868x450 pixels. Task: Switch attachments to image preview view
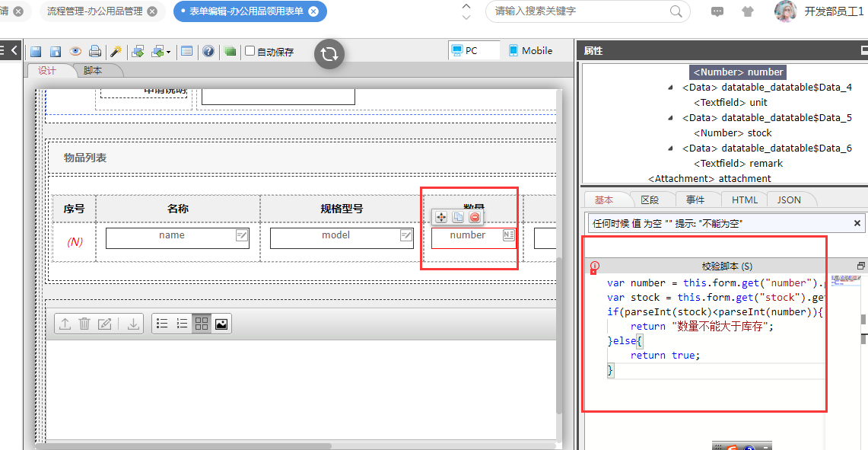click(x=221, y=324)
